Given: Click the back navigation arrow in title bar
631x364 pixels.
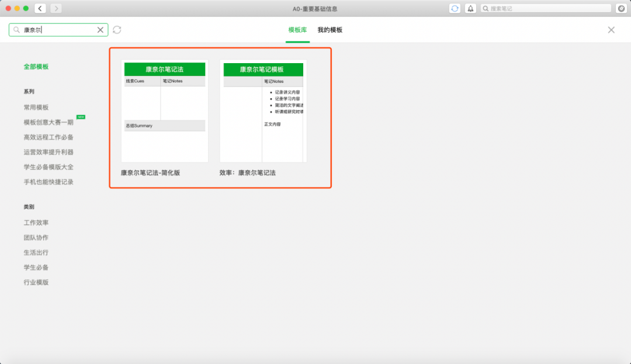Looking at the screenshot, I should [x=40, y=8].
